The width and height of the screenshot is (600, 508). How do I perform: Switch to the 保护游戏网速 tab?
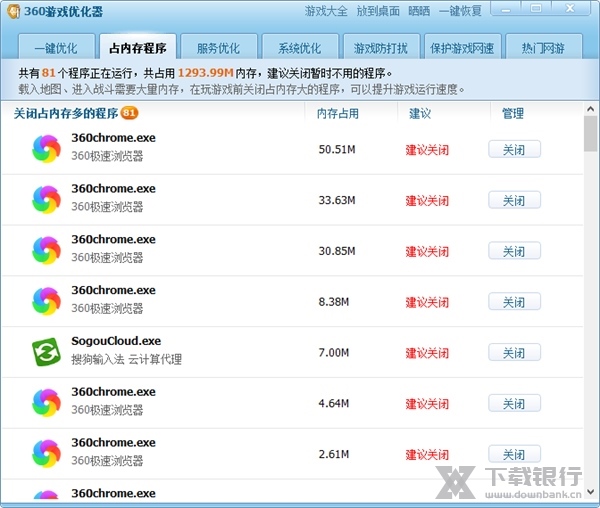click(462, 48)
